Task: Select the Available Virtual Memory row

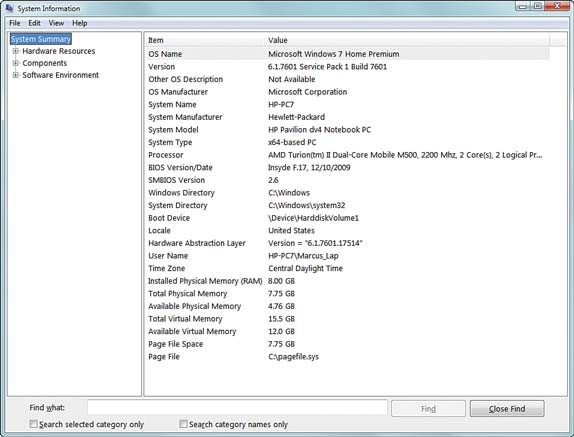Action: point(347,331)
